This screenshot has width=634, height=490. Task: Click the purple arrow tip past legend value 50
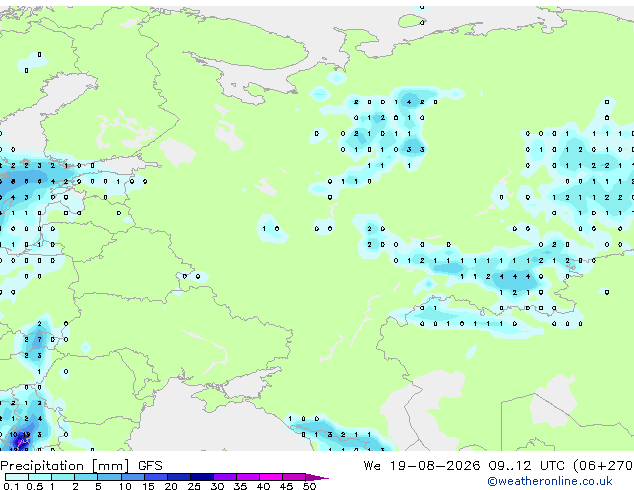click(317, 477)
